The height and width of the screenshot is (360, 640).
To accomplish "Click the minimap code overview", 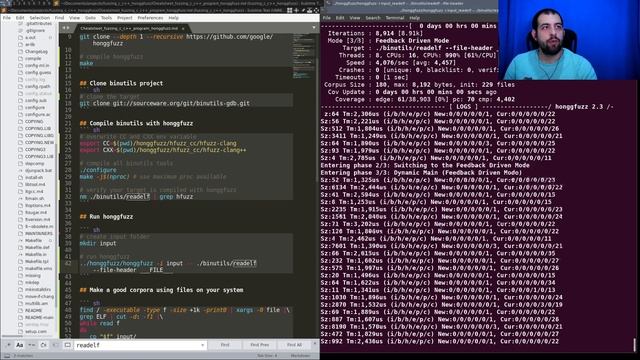I will point(303,57).
